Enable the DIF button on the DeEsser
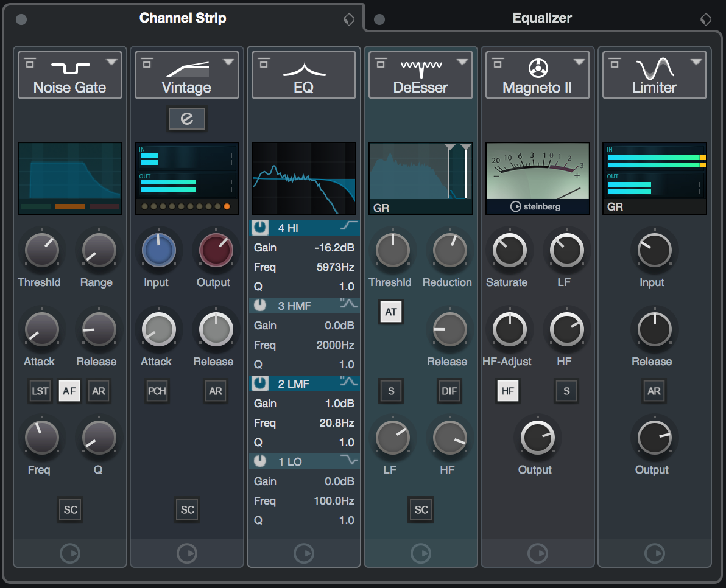 (449, 391)
